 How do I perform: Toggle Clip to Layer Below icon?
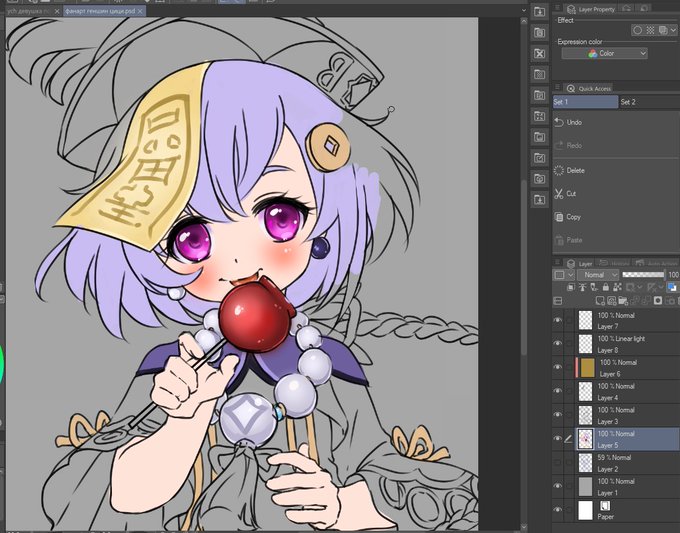(571, 287)
